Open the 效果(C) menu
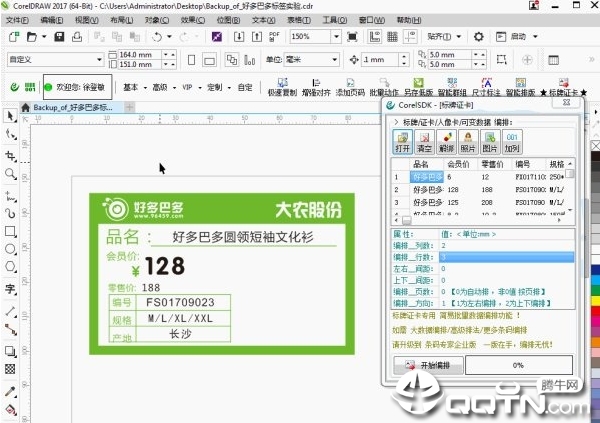The image size is (600, 423). (193, 20)
